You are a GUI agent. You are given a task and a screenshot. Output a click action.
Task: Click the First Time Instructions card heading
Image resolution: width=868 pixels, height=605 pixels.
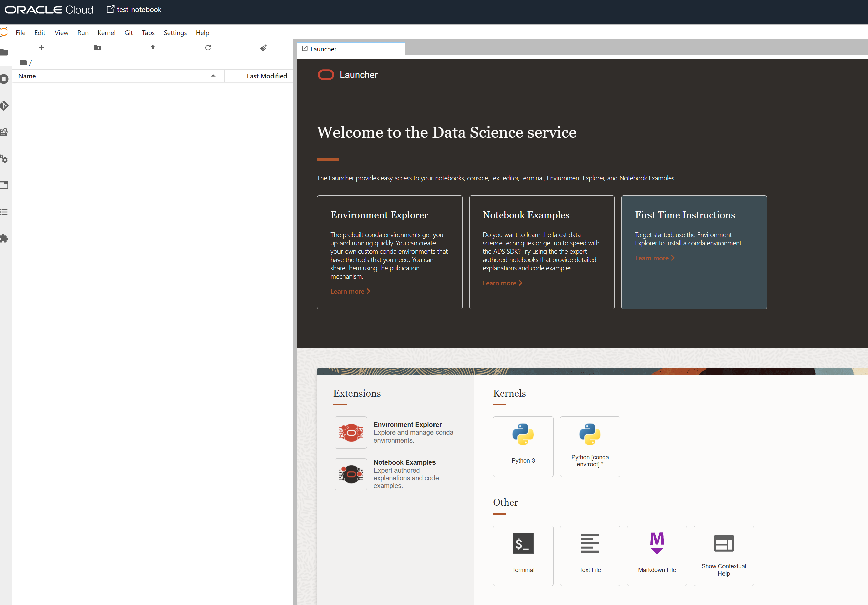coord(685,215)
